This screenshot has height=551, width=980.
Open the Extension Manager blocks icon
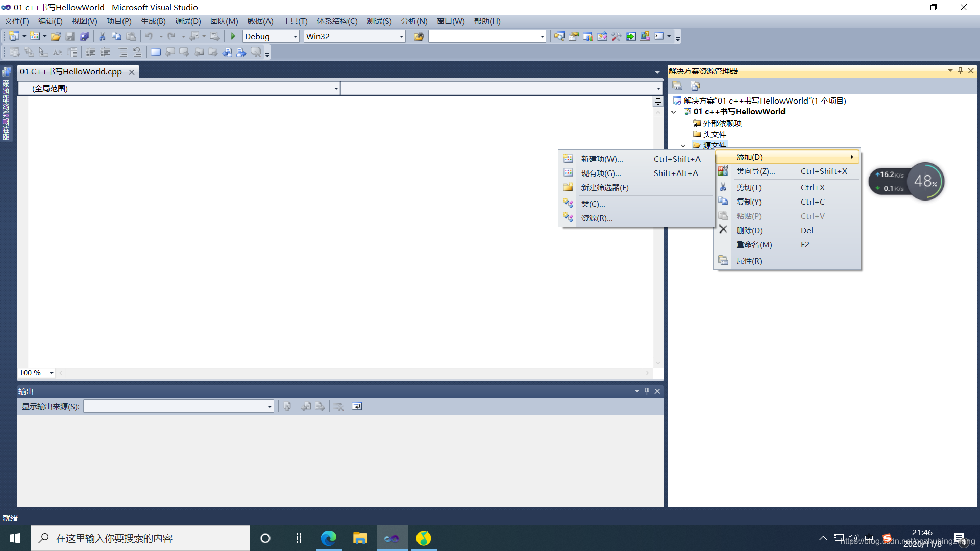pyautogui.click(x=645, y=36)
